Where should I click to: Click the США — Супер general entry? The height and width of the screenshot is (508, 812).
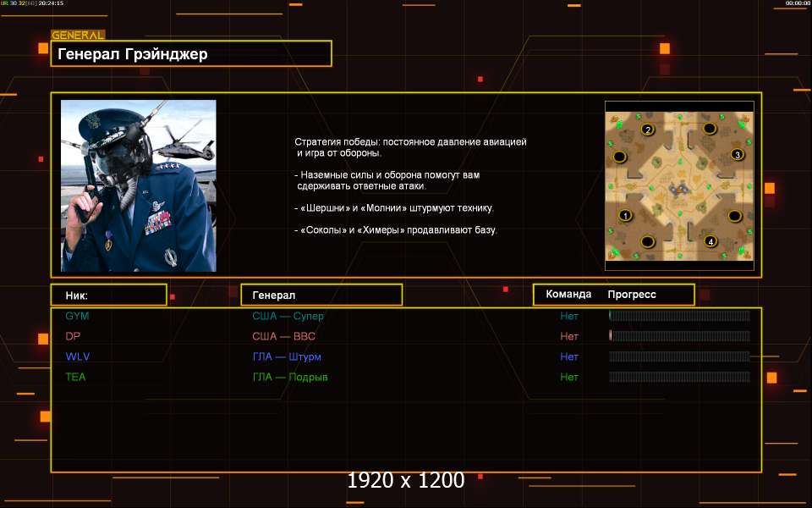288,316
